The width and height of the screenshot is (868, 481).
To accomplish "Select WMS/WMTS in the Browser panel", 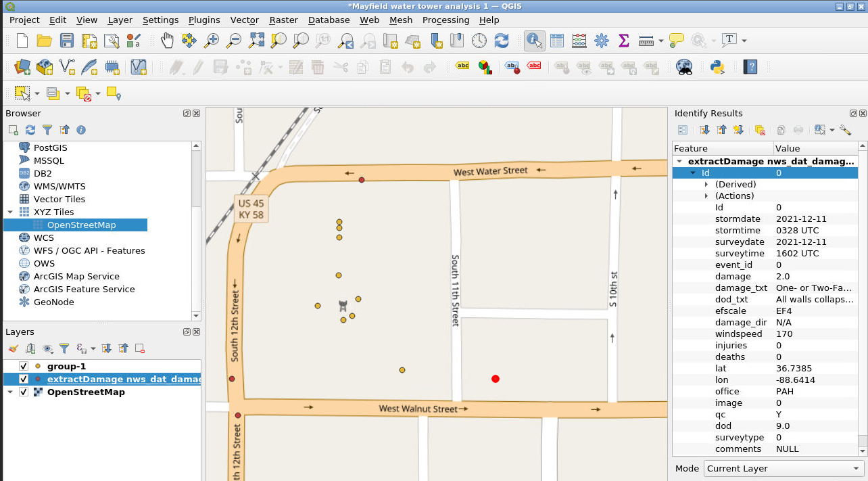I will tap(59, 186).
